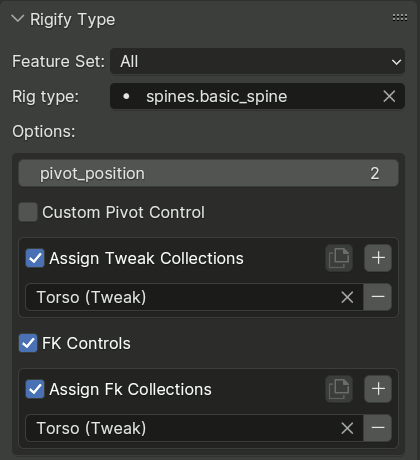Clear the Fk Collections Torso (Tweak) value
Viewport: 420px width, 460px height.
[347, 428]
